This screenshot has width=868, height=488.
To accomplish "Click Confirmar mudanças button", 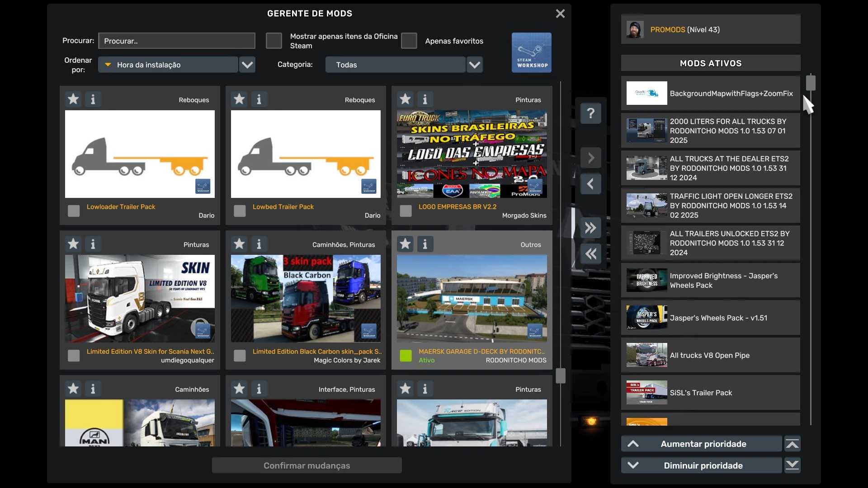I will click(307, 465).
